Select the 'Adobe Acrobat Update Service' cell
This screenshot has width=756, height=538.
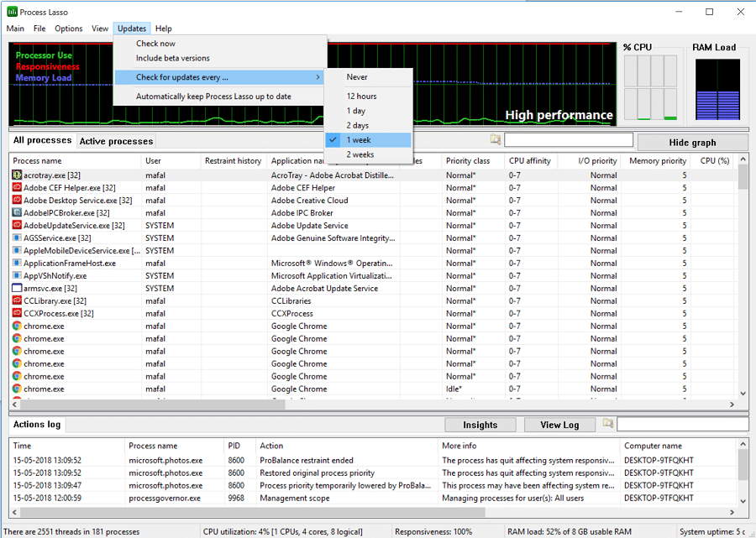324,289
